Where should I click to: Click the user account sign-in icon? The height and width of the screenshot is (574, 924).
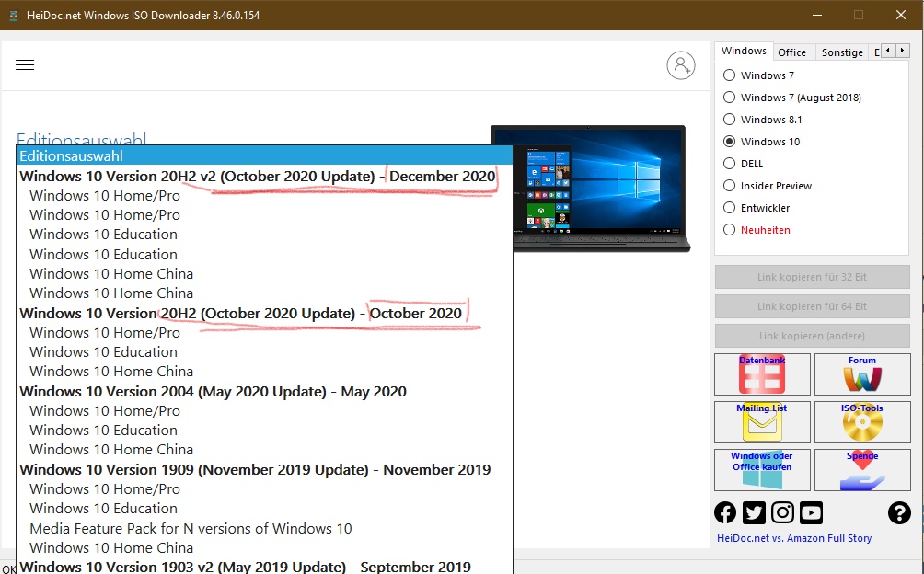[681, 65]
